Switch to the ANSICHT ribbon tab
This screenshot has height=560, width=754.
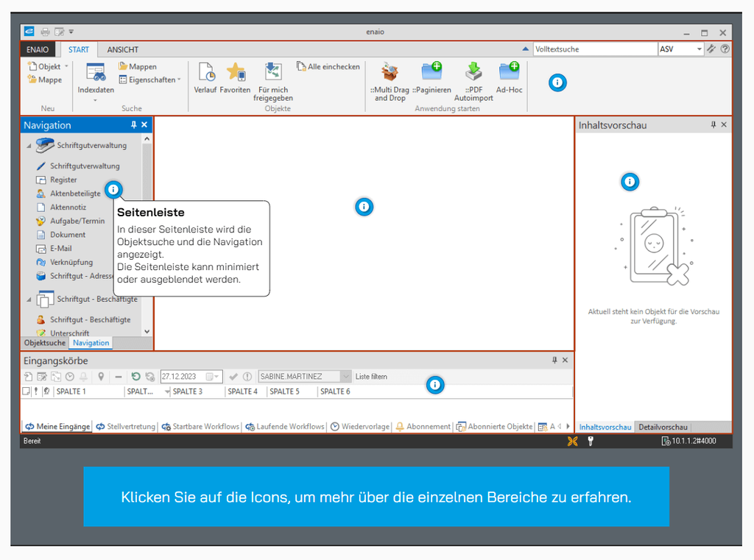121,49
